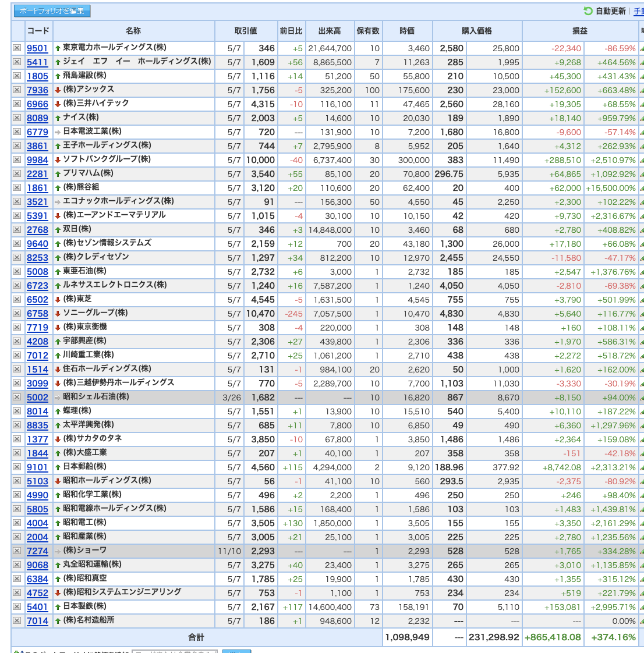The width and height of the screenshot is (644, 653).
Task: Click the ポートフォリオを編集 button
Action: click(52, 11)
